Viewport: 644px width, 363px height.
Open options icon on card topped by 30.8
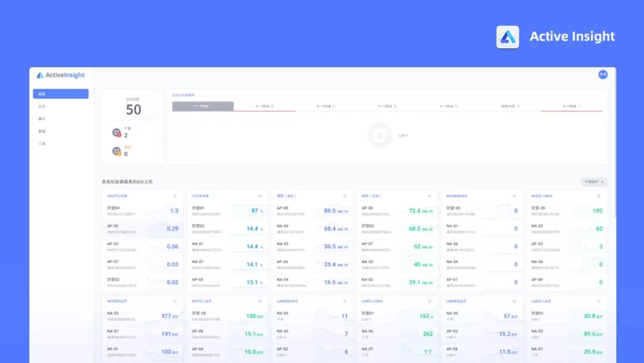tap(599, 302)
